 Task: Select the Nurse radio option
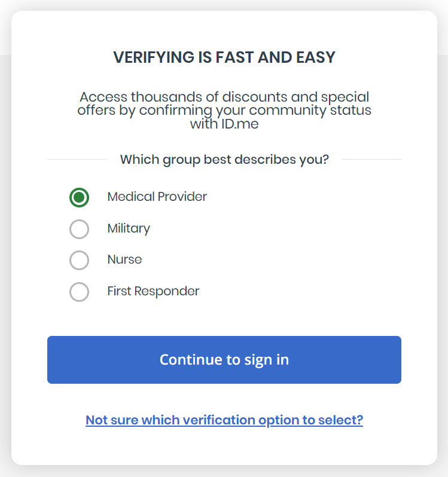pyautogui.click(x=80, y=260)
